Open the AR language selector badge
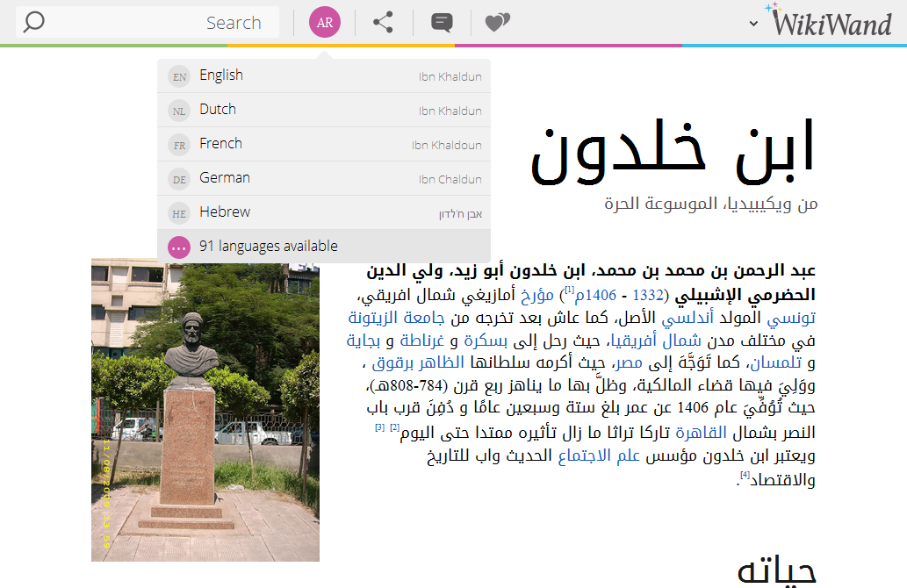The image size is (907, 588). [325, 22]
